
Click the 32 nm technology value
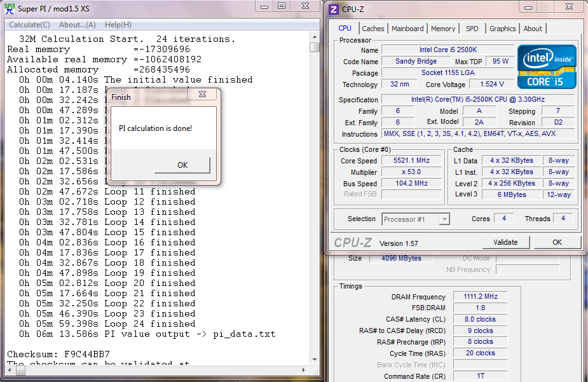(x=400, y=84)
